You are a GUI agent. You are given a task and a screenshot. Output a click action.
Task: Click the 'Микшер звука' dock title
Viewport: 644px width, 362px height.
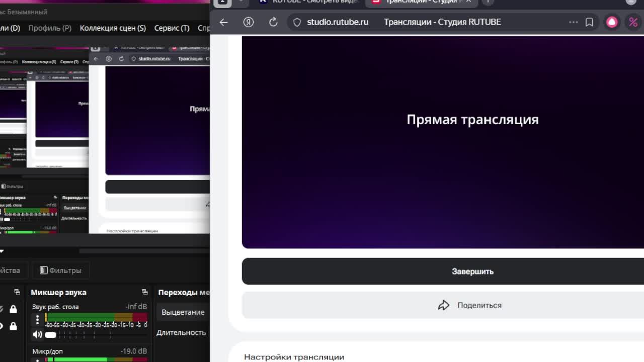coord(58,292)
